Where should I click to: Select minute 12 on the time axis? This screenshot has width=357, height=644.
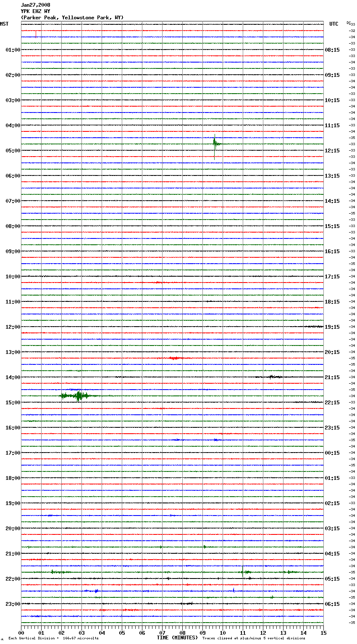(263, 633)
